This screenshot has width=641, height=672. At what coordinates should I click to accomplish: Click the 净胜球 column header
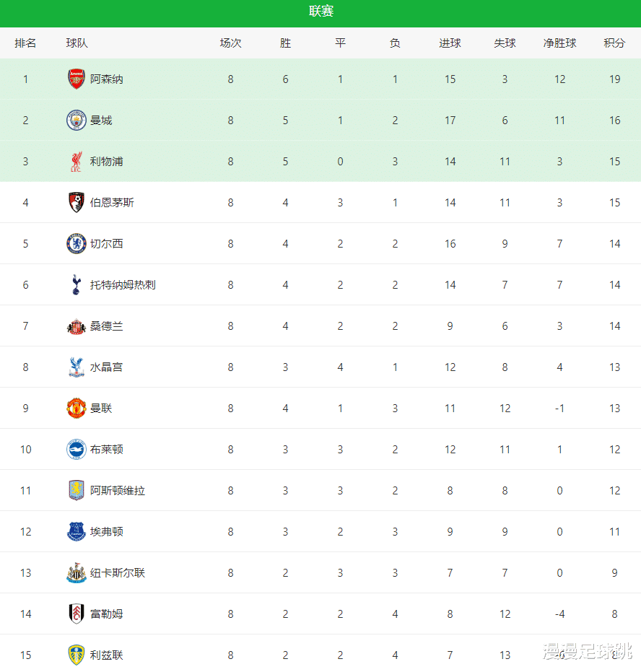[559, 43]
